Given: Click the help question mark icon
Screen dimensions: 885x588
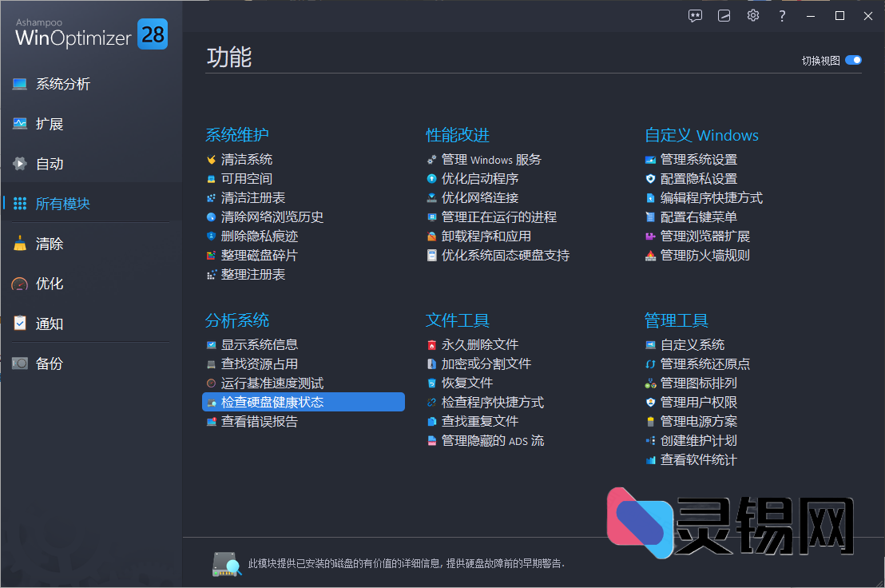Looking at the screenshot, I should coord(782,15).
